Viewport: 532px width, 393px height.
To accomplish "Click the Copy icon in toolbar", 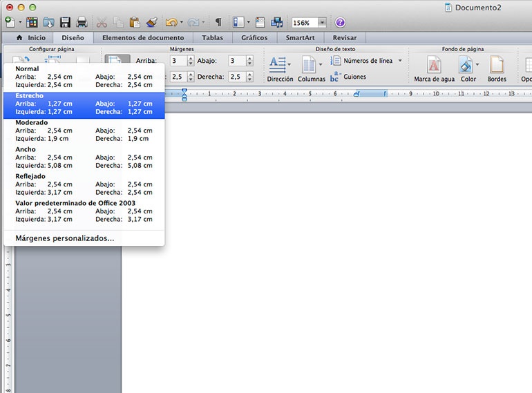I will (x=118, y=22).
